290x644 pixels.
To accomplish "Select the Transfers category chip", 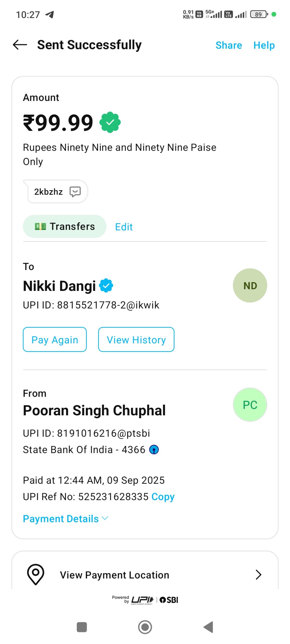I will 65,226.
